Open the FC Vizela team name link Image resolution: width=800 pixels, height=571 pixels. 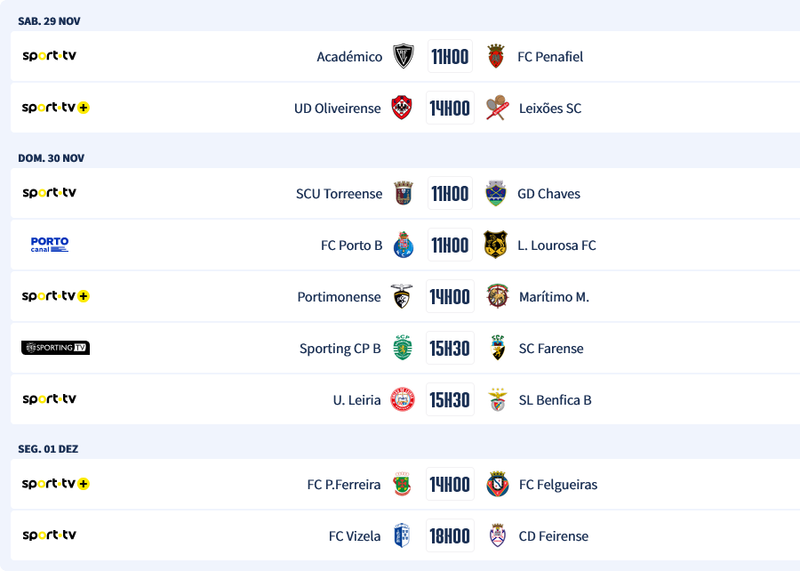click(x=354, y=536)
